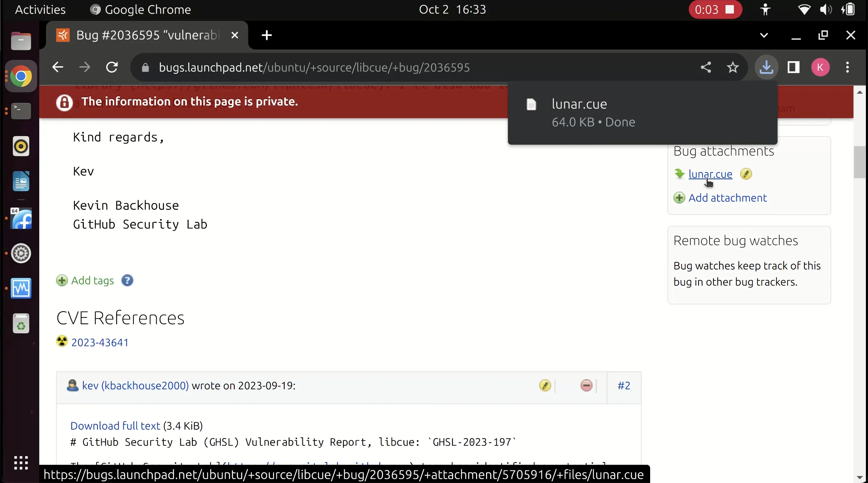The height and width of the screenshot is (483, 868).
Task: Click the CVE reference 2023-43641 link
Action: click(99, 342)
